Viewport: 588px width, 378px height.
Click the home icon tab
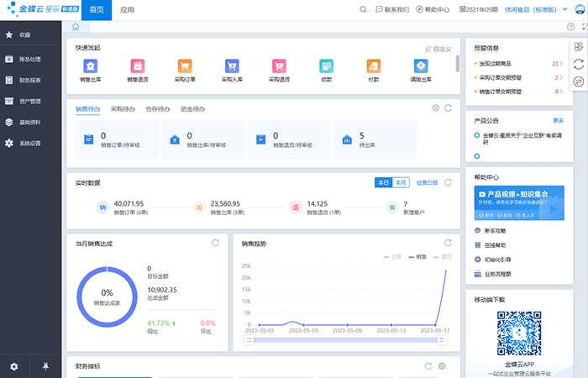pyautogui.click(x=76, y=27)
